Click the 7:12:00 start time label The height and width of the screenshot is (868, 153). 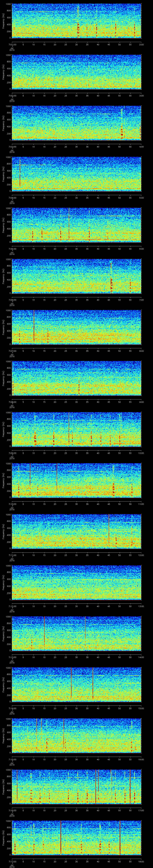pyautogui.click(x=12, y=606)
